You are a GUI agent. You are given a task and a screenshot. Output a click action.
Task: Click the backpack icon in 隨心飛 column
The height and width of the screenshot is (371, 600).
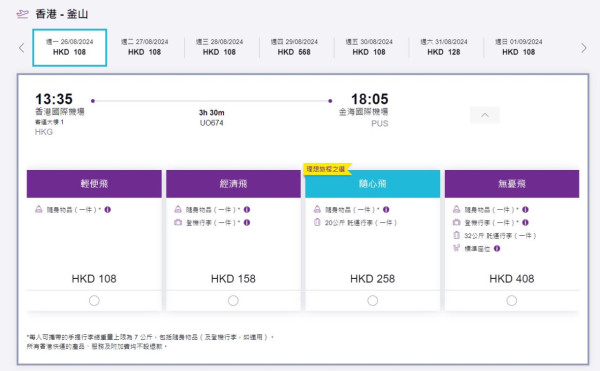click(x=317, y=209)
